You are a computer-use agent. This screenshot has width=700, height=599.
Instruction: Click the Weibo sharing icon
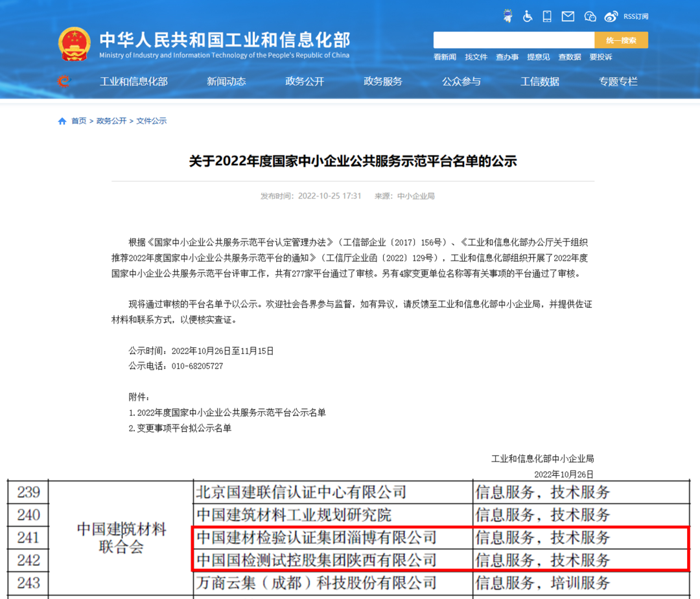pos(611,16)
